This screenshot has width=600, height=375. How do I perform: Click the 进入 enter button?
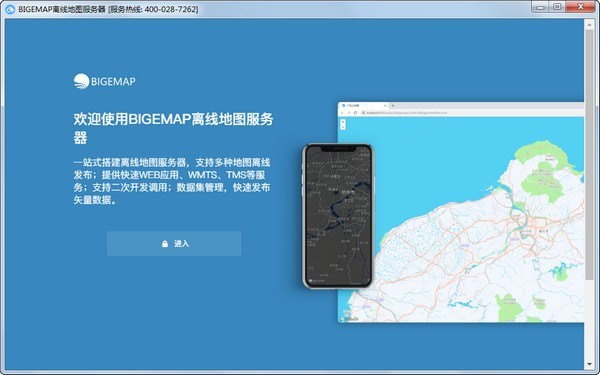click(174, 243)
